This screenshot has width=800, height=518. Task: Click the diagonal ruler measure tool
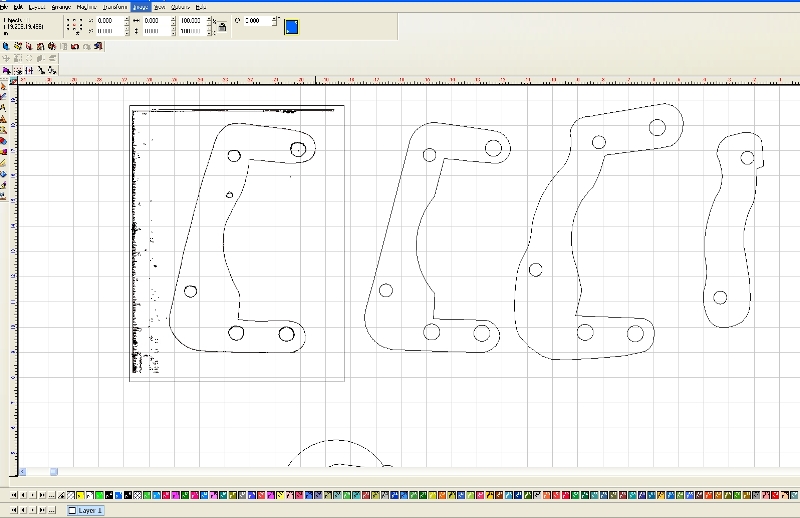[x=4, y=161]
